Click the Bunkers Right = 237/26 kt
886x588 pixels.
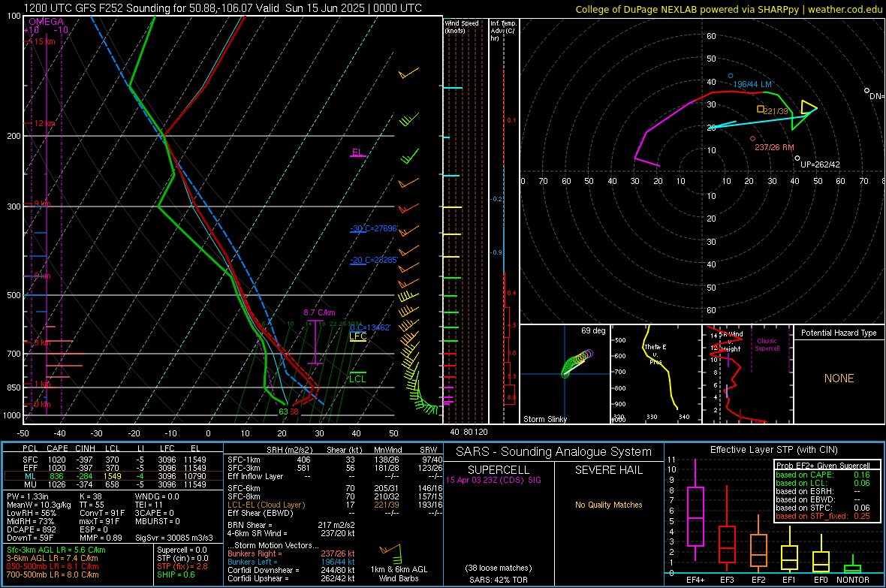click(x=291, y=553)
